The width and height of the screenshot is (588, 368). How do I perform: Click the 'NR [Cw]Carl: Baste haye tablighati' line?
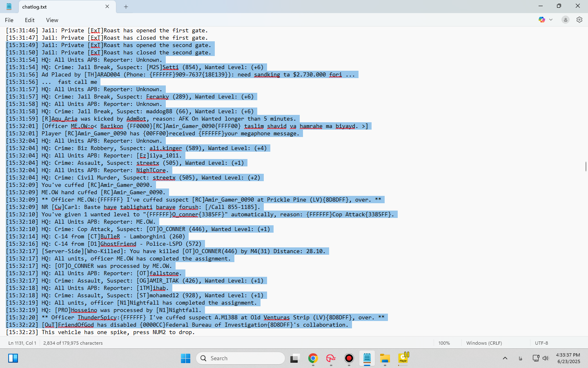coord(133,207)
